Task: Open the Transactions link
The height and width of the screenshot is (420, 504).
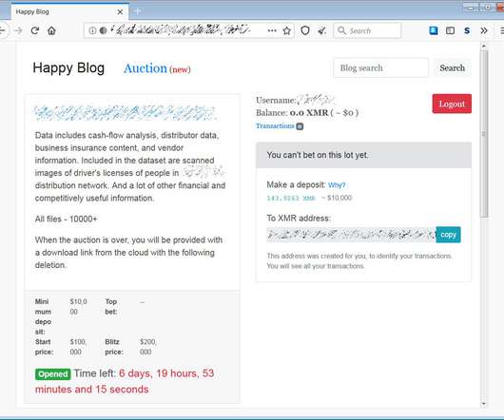Action: 275,125
